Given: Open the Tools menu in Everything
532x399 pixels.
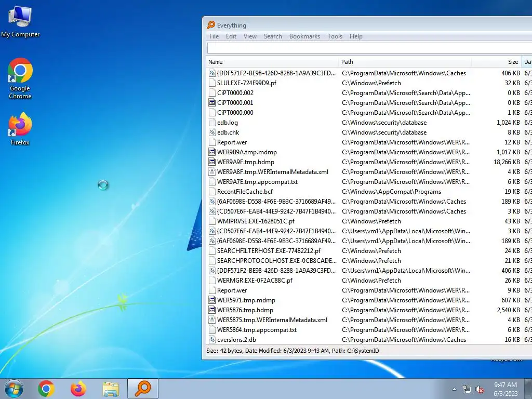Looking at the screenshot, I should pyautogui.click(x=335, y=36).
